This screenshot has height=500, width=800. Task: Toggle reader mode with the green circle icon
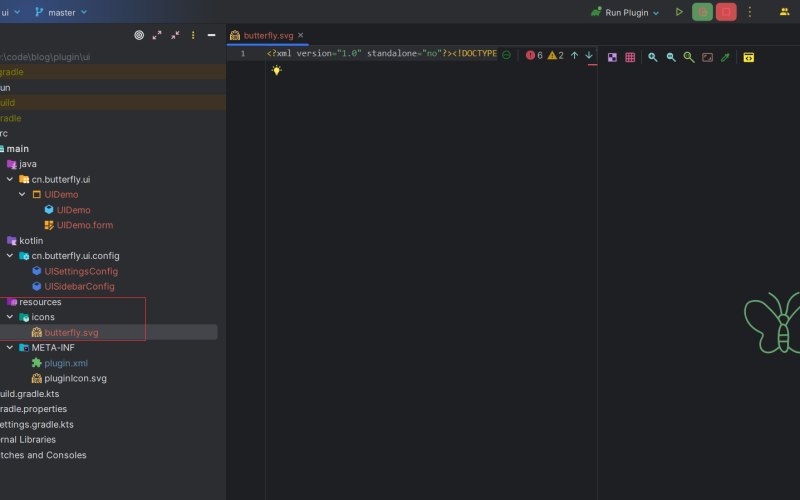tap(506, 55)
